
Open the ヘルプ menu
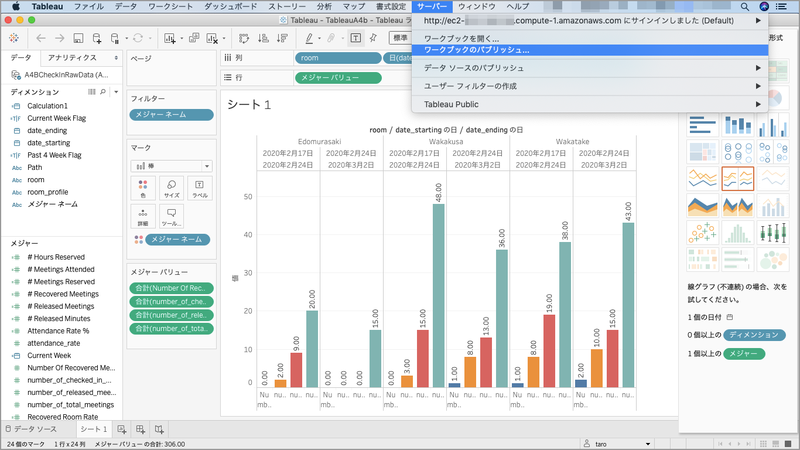pos(517,7)
